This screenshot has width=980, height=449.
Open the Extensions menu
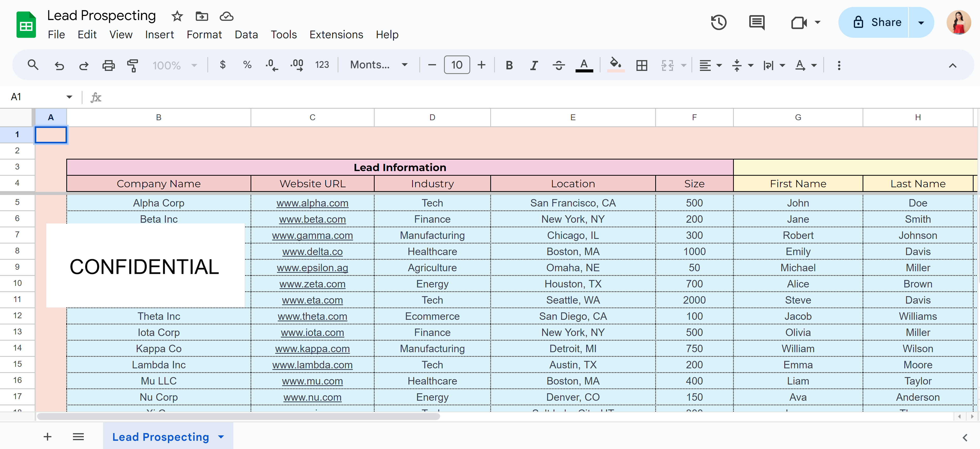point(336,35)
